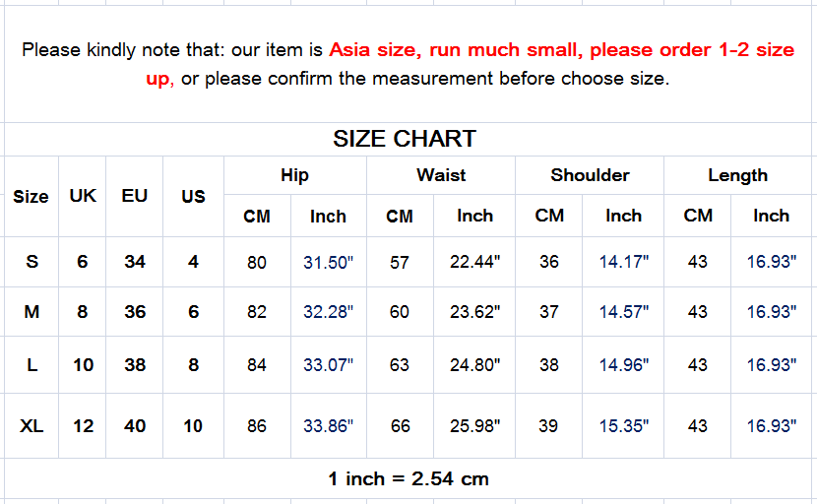Click the waist inch value 23.62"
Screen dimensions: 817x504
coord(474,312)
